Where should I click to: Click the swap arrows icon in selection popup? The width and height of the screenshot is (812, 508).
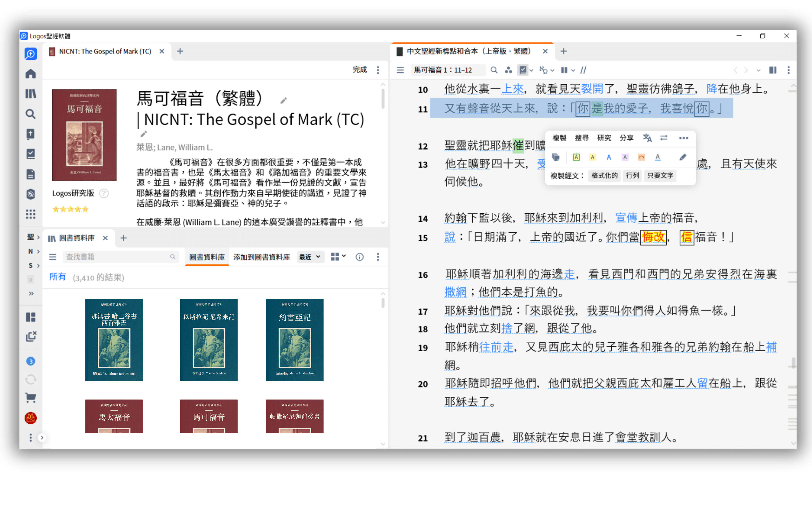coord(664,138)
